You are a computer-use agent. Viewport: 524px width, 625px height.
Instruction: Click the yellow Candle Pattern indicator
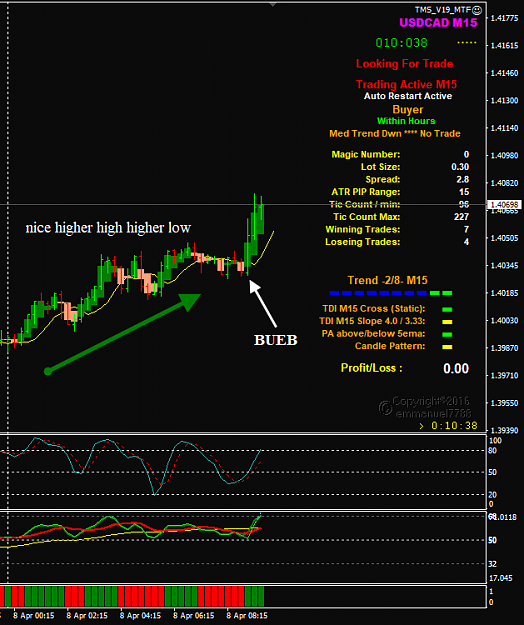point(447,347)
